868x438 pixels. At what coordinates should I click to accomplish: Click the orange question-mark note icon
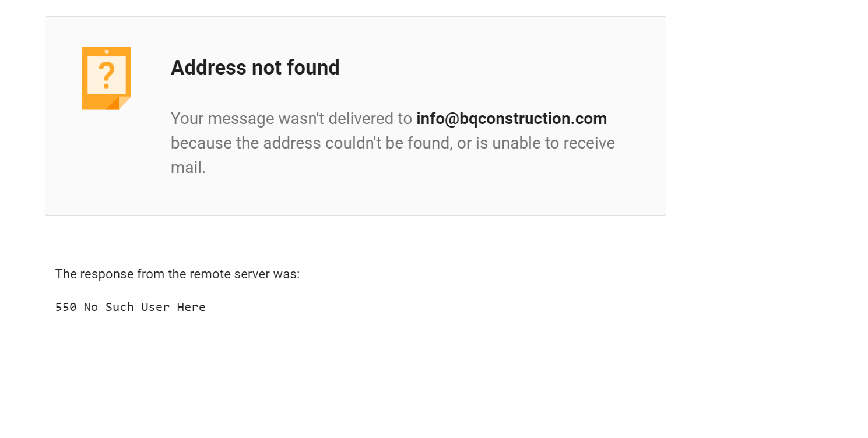(107, 78)
